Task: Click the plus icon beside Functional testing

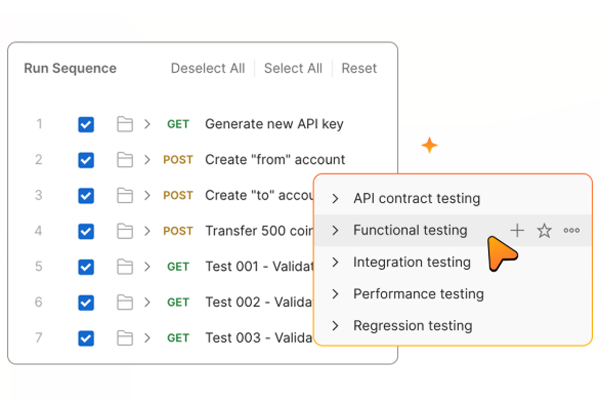Action: click(517, 231)
